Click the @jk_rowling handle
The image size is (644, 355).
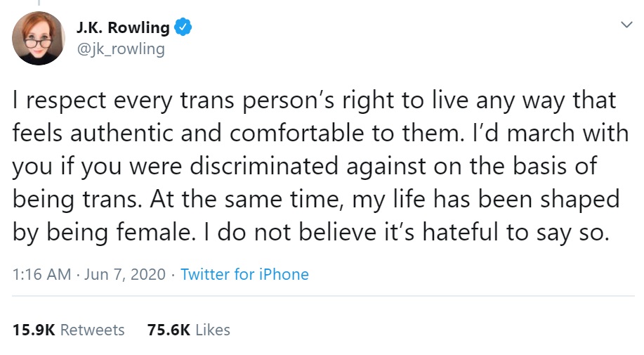click(x=119, y=49)
